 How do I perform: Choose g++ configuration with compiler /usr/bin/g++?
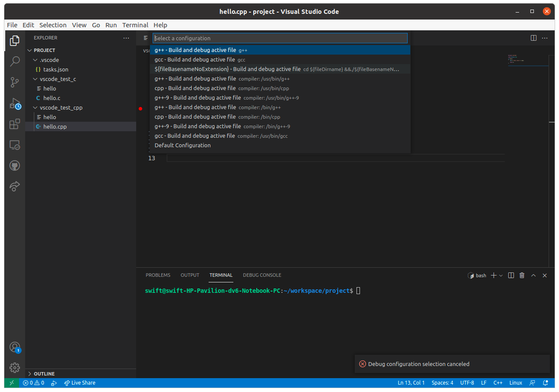(x=280, y=78)
